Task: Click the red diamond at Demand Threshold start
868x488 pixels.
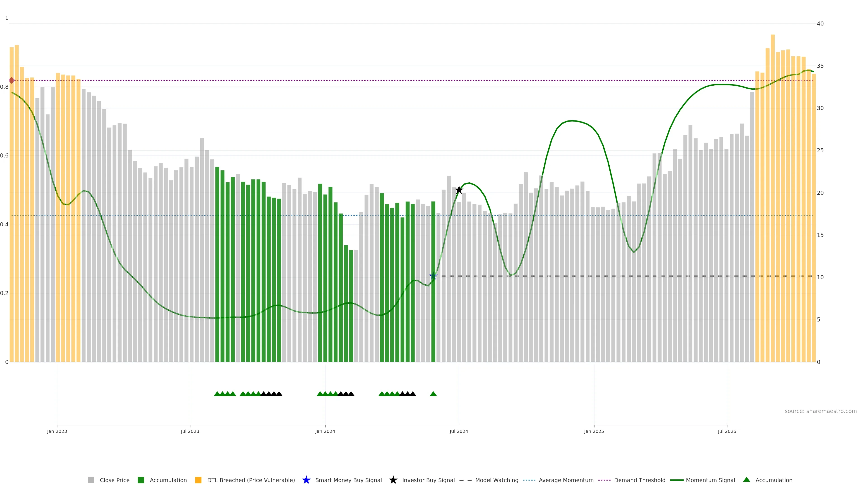Action: pos(12,80)
